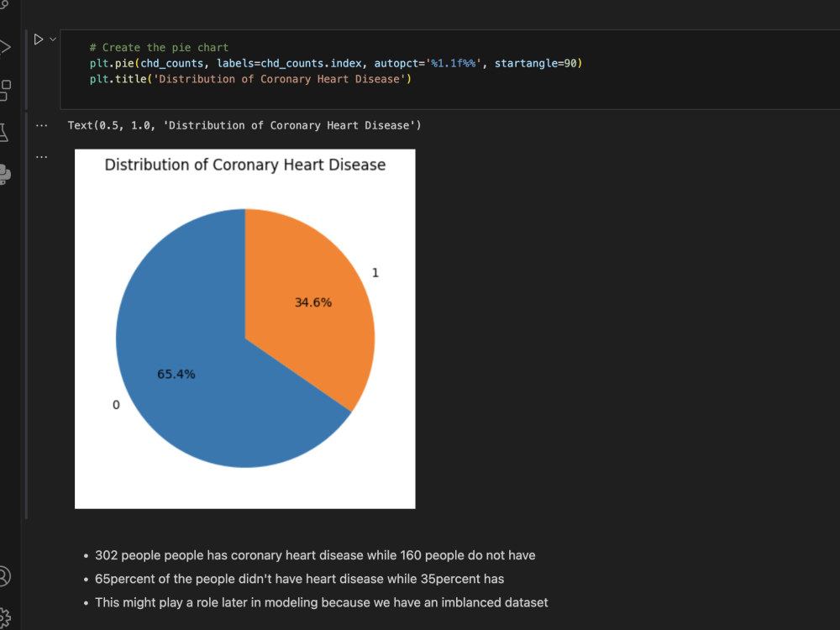This screenshot has width=840, height=630.
Task: Click the plt.title code line
Action: click(250, 79)
